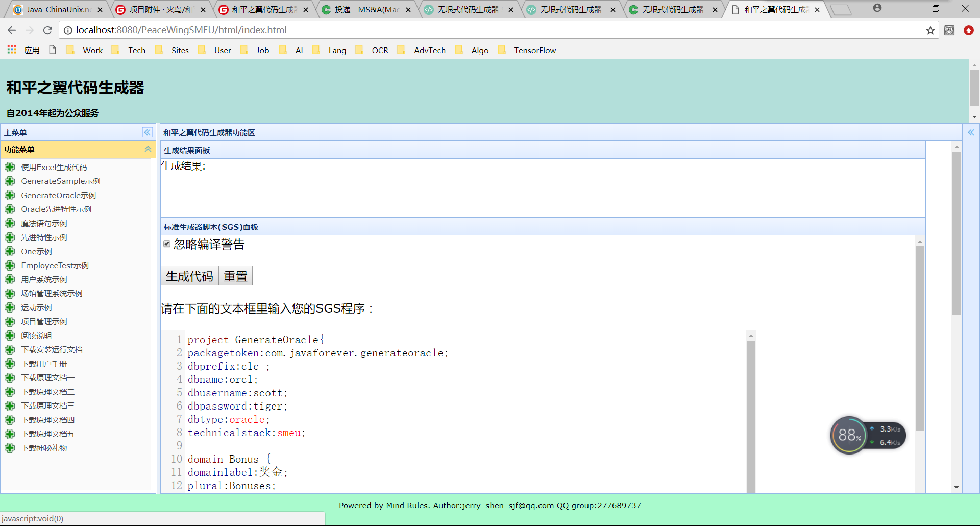The image size is (980, 526).
Task: Click the 重置 button
Action: tap(235, 276)
